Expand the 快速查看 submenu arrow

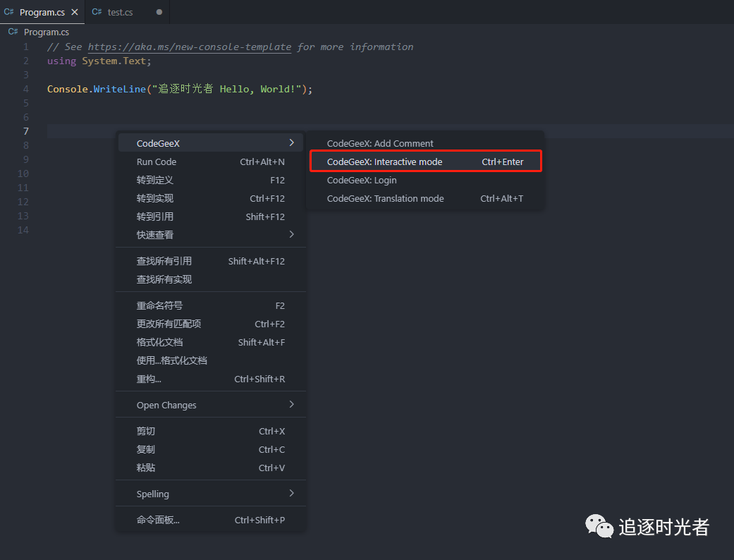point(292,234)
